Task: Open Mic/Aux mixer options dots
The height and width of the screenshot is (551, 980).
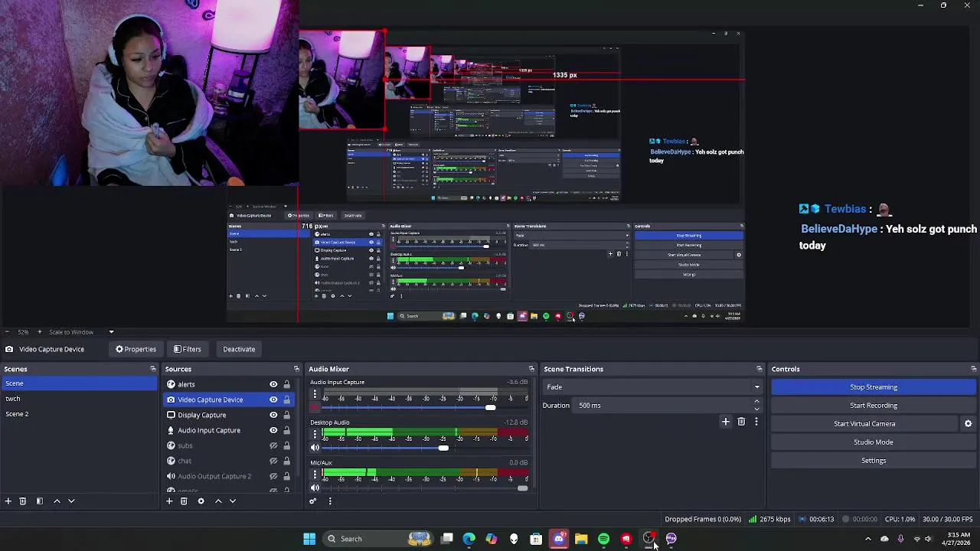Action: pyautogui.click(x=315, y=474)
